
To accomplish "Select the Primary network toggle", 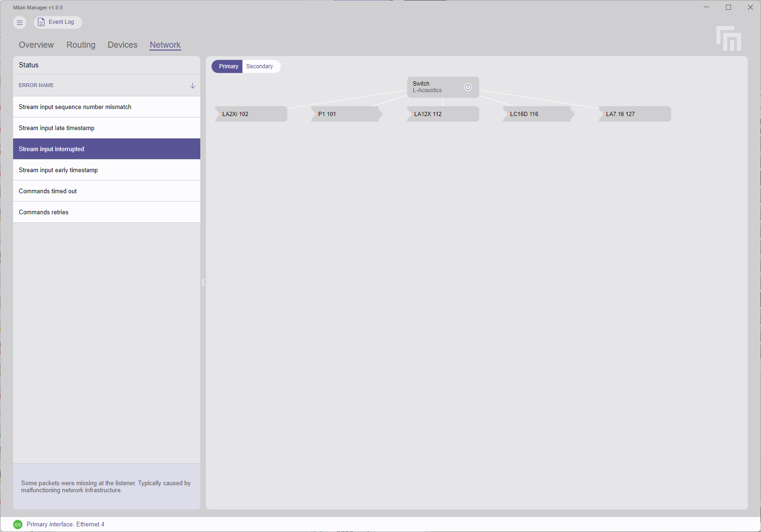I will pos(227,66).
